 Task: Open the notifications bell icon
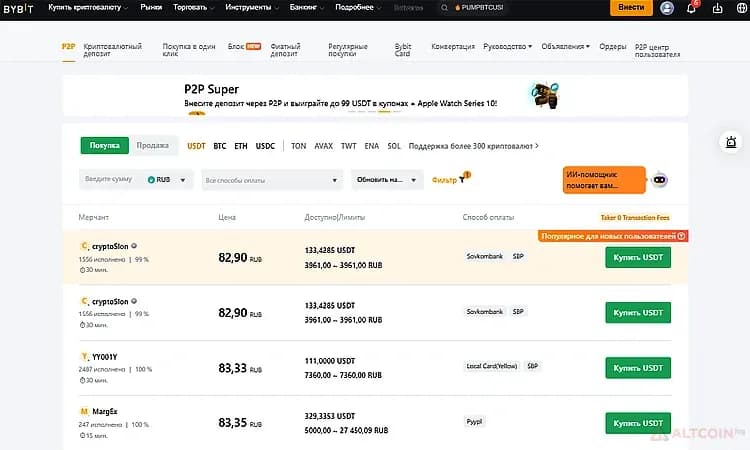coord(692,8)
